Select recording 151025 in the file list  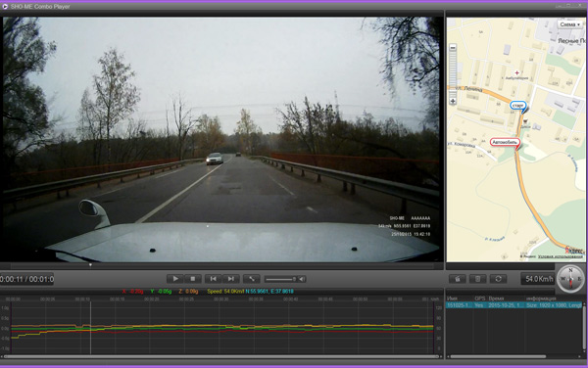tap(514, 305)
